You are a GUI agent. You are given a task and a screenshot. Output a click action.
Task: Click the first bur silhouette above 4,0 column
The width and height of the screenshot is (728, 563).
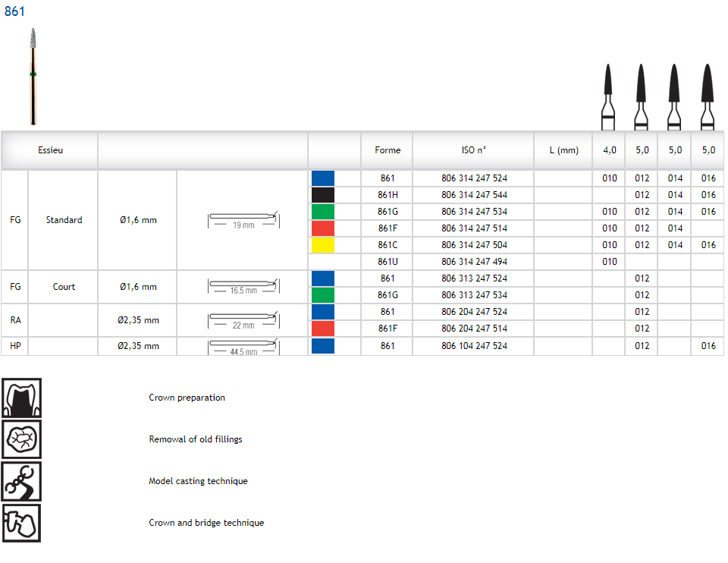click(x=608, y=97)
